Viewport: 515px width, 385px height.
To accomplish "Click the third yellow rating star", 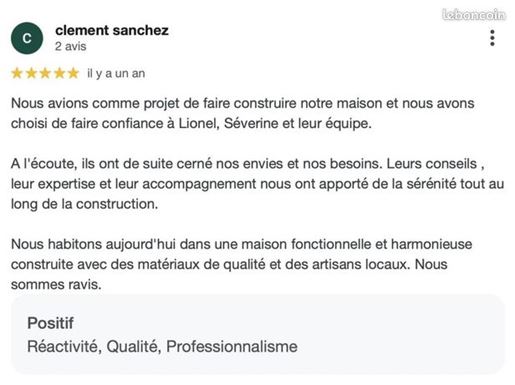I will pos(45,73).
